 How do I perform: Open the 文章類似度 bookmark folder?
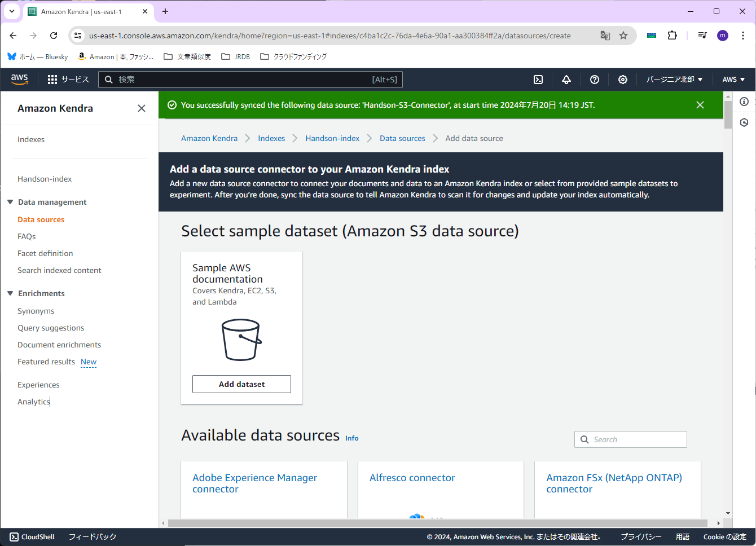[187, 56]
